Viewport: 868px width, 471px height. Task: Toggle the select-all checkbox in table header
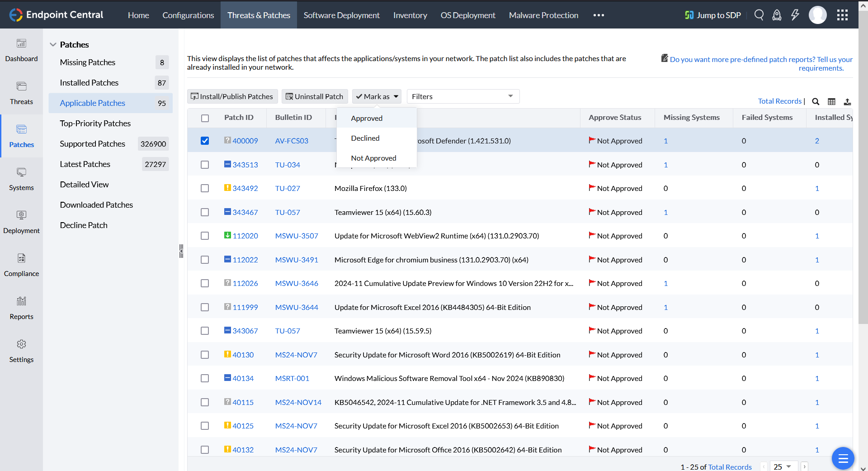(205, 118)
